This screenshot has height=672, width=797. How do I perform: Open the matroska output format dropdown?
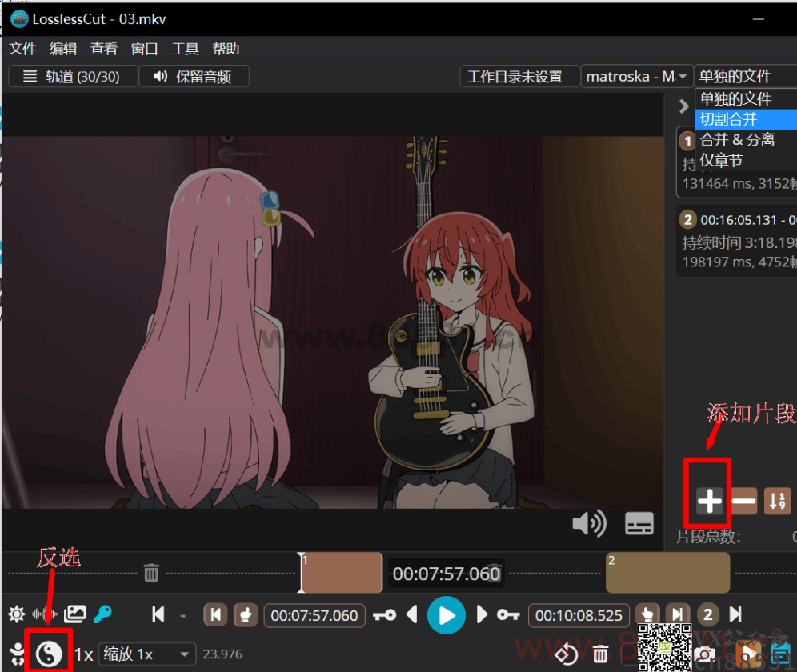[x=636, y=76]
